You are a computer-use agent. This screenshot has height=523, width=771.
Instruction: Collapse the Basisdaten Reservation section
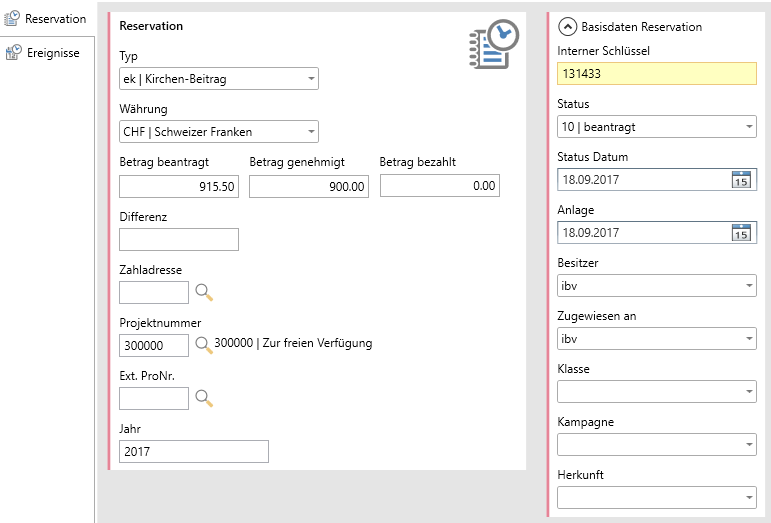coord(568,27)
